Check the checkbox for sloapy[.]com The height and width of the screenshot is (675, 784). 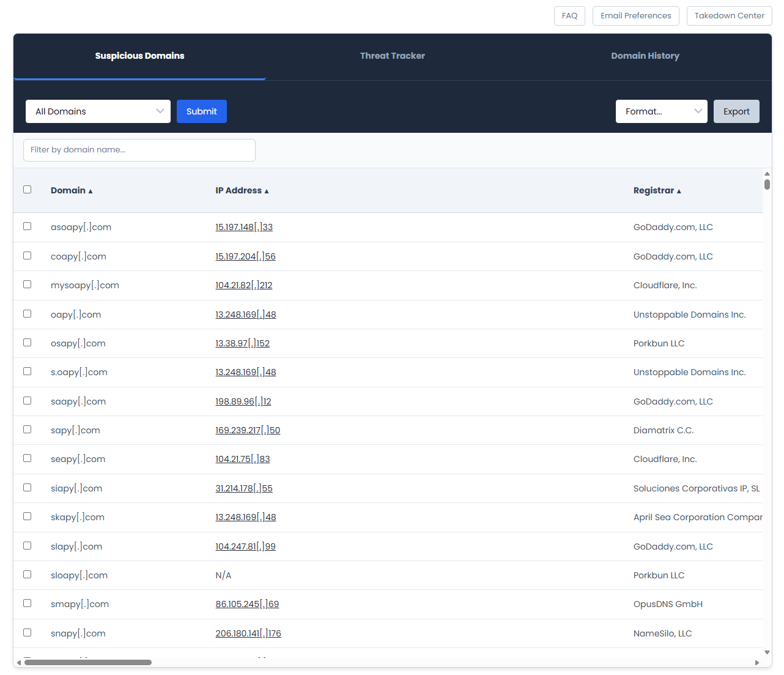point(27,574)
